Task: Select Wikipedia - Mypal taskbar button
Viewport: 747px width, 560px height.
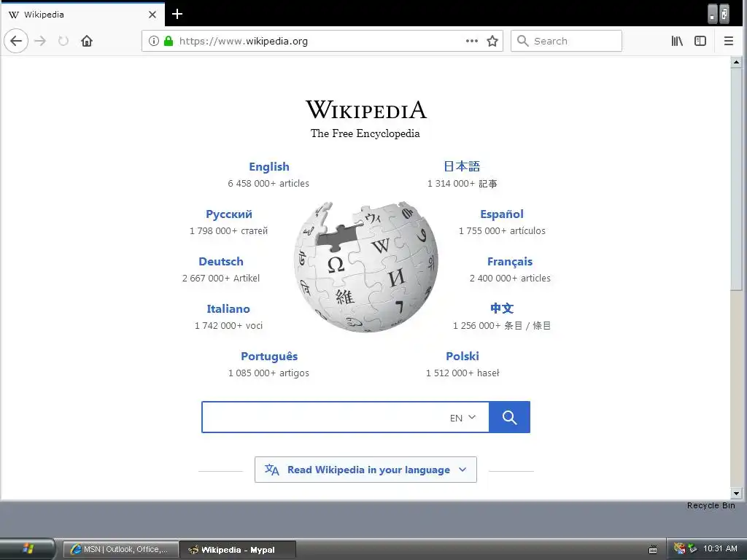Action: coord(239,550)
